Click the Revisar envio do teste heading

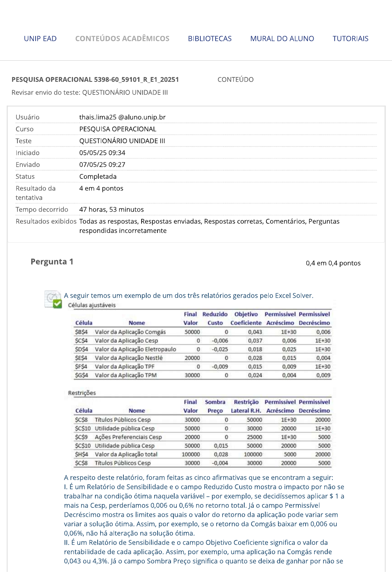coord(90,92)
